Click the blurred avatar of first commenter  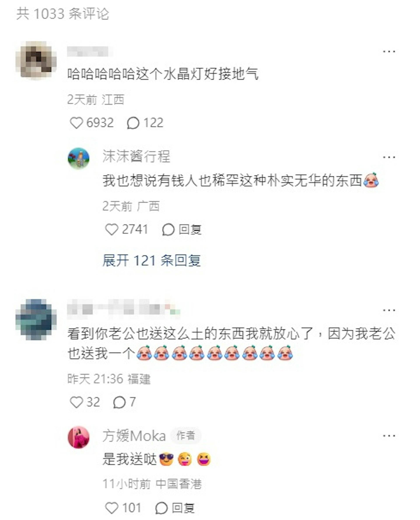(x=36, y=60)
